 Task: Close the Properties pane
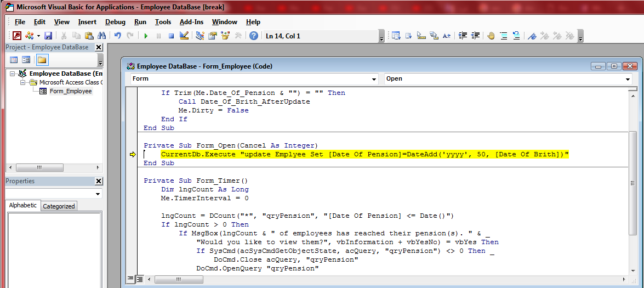tap(99, 181)
